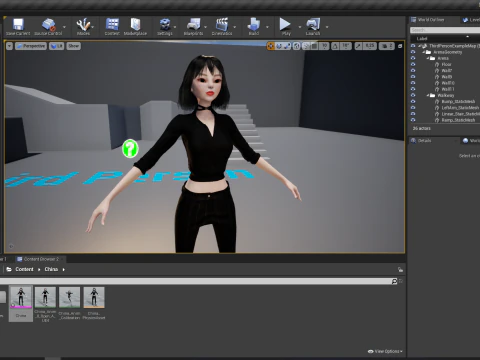Click the China folder breadcrumb
Viewport: 480px width, 360px height.
(51, 269)
